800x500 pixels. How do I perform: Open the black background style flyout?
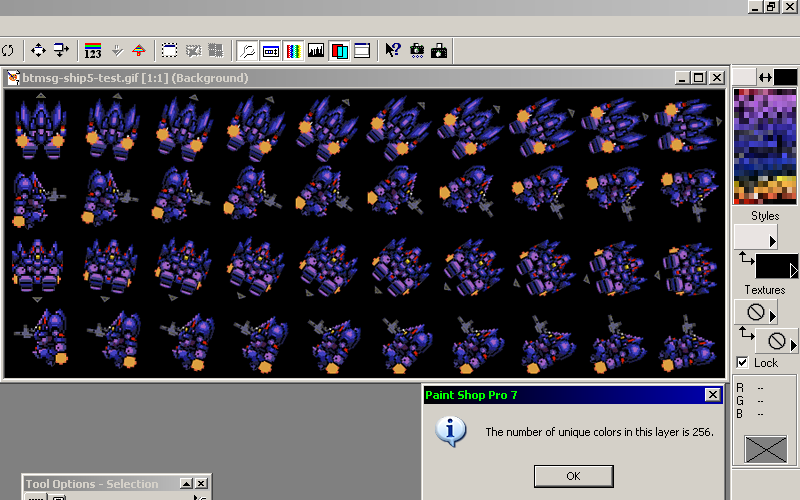[x=793, y=270]
